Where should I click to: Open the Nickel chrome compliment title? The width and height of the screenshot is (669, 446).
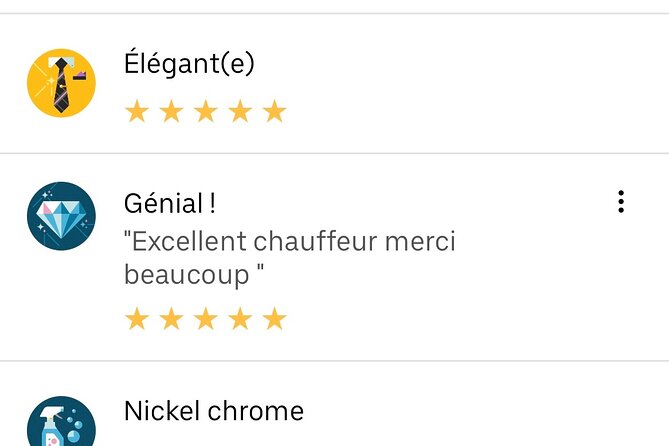pos(213,410)
